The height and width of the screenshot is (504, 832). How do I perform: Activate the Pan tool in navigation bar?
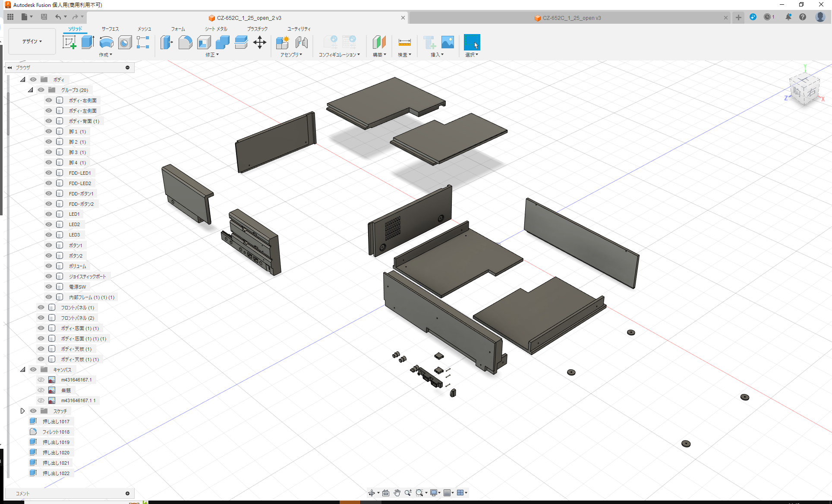[x=397, y=492]
